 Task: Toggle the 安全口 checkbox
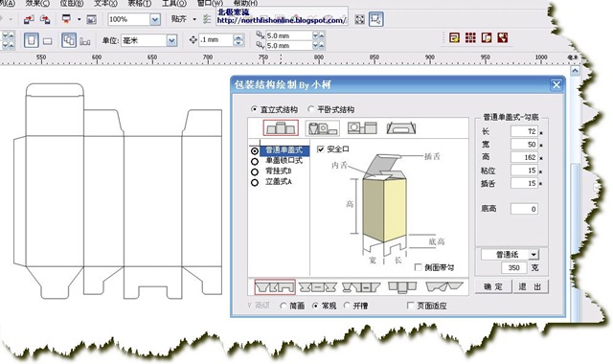(x=321, y=149)
